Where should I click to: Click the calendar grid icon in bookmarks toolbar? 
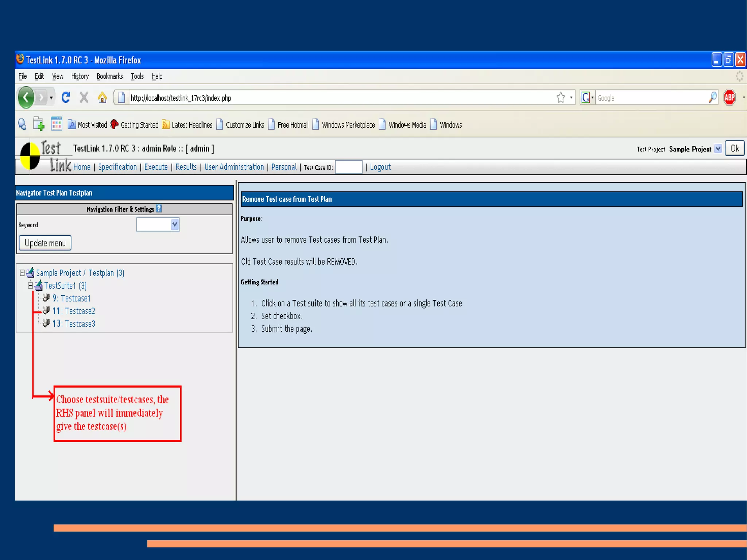[x=57, y=124]
